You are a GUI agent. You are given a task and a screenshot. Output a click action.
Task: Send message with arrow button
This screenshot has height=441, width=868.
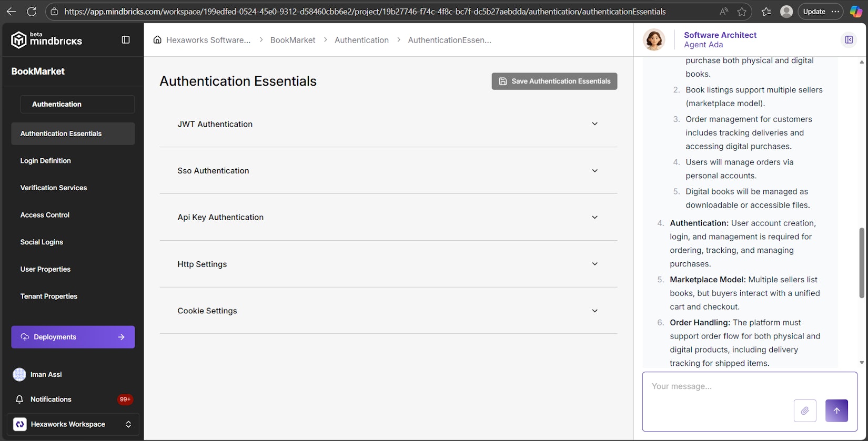click(x=836, y=411)
